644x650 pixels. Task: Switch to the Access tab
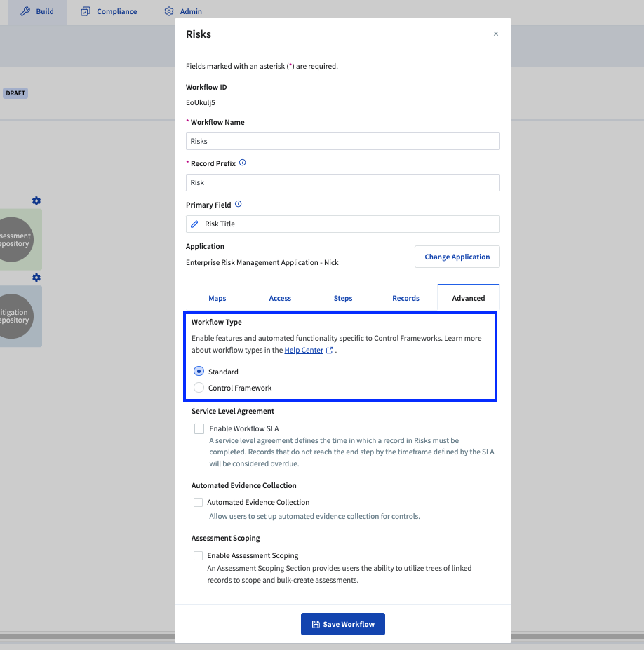point(280,298)
